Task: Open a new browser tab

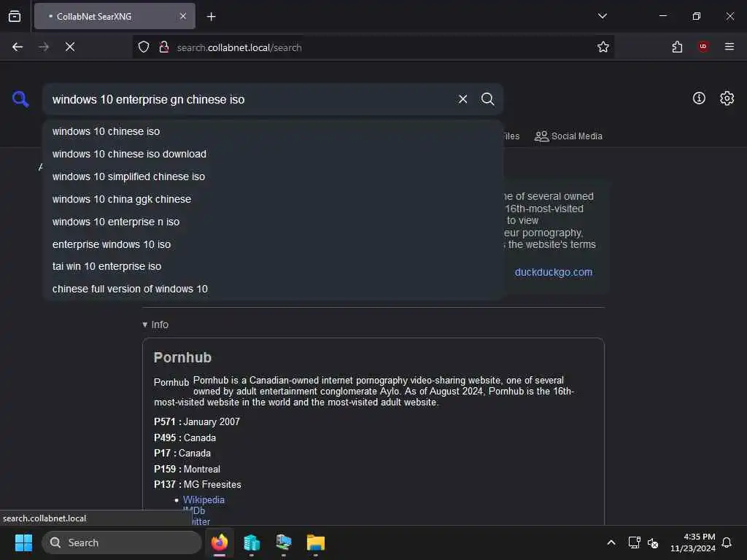Action: pos(211,17)
